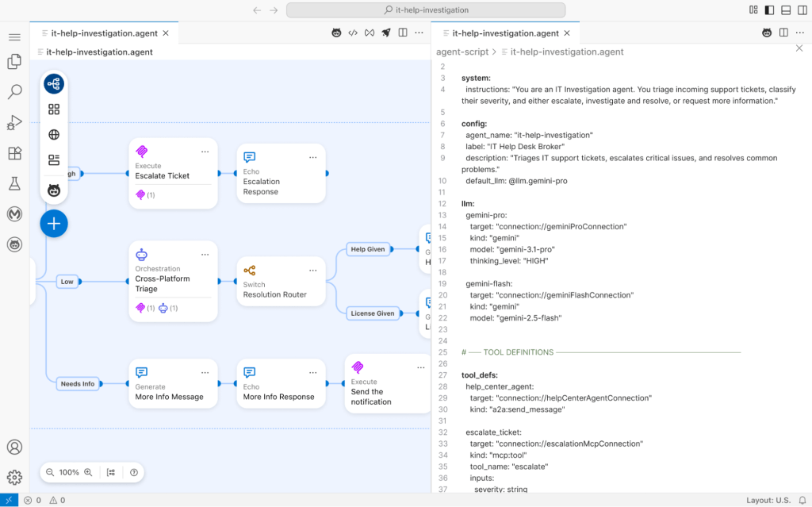Launch the rocket deploy icon above the diagram
The image size is (812, 507).
[386, 33]
